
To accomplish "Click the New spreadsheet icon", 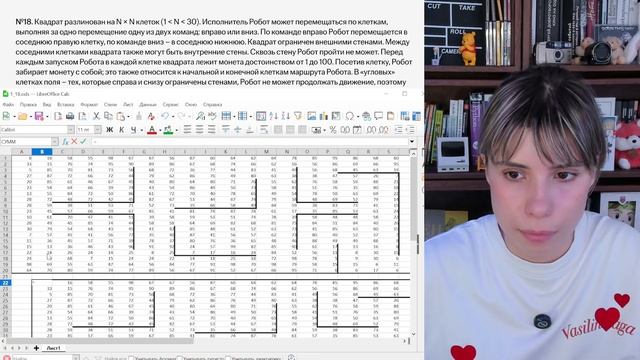I will pyautogui.click(x=7, y=116).
